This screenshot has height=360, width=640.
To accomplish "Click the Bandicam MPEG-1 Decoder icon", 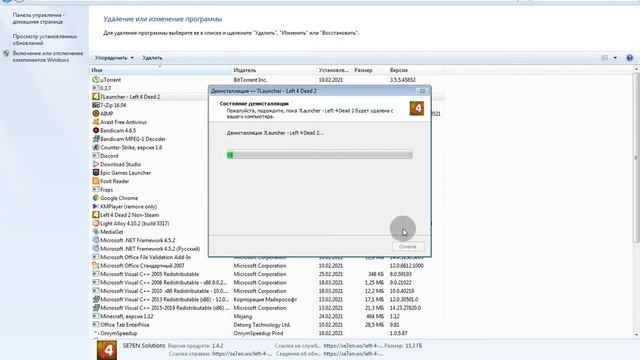I will (x=96, y=139).
